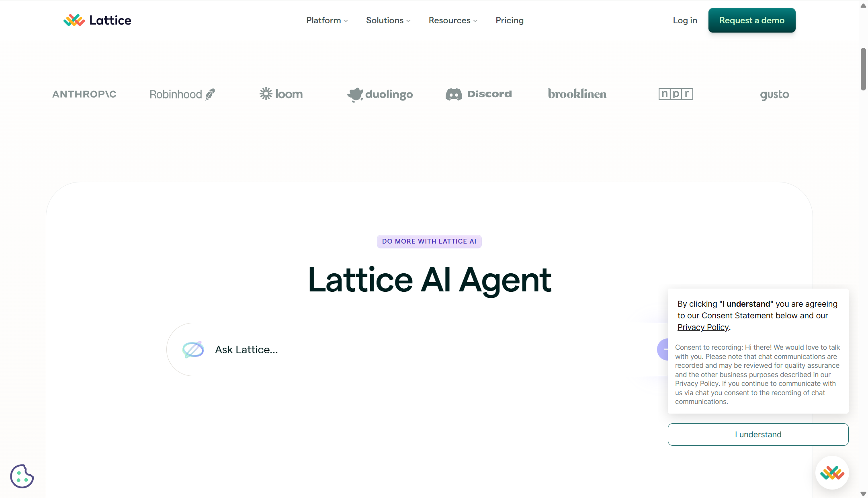
Task: Click the npr logo
Action: coord(676,94)
